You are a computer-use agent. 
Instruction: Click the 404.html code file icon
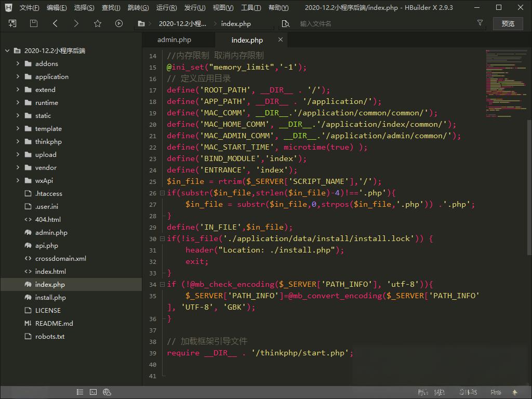pyautogui.click(x=28, y=220)
